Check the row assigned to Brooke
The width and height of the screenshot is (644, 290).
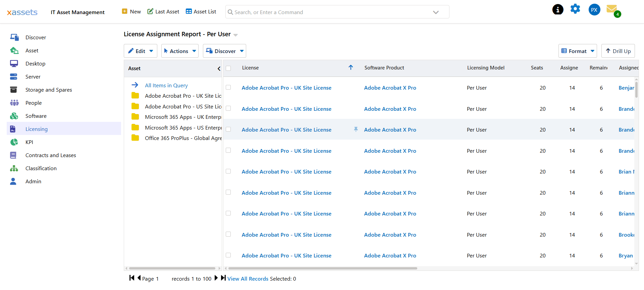click(228, 234)
